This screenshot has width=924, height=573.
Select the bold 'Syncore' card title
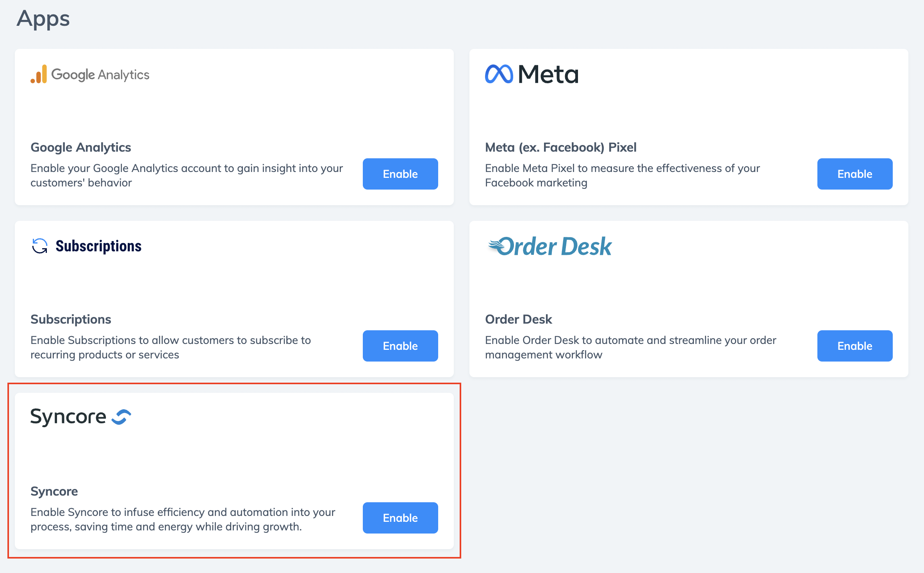(54, 491)
